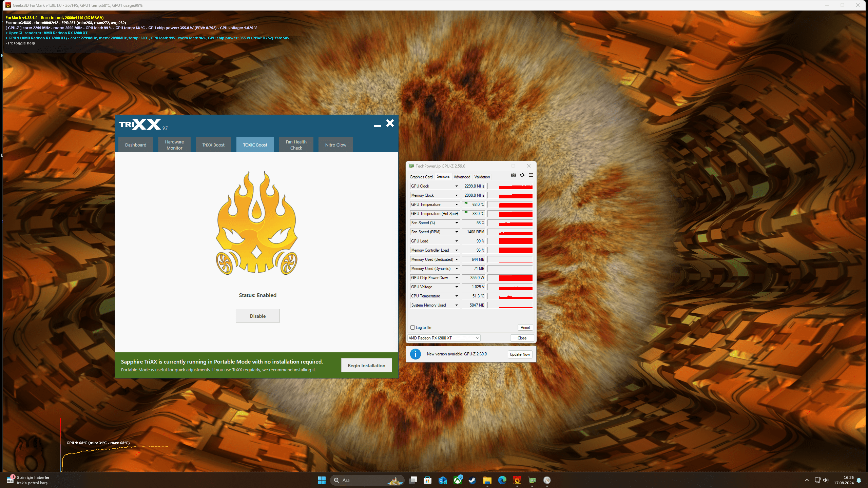This screenshot has height=488, width=868.
Task: Open File Explorer from taskbar
Action: tap(487, 480)
